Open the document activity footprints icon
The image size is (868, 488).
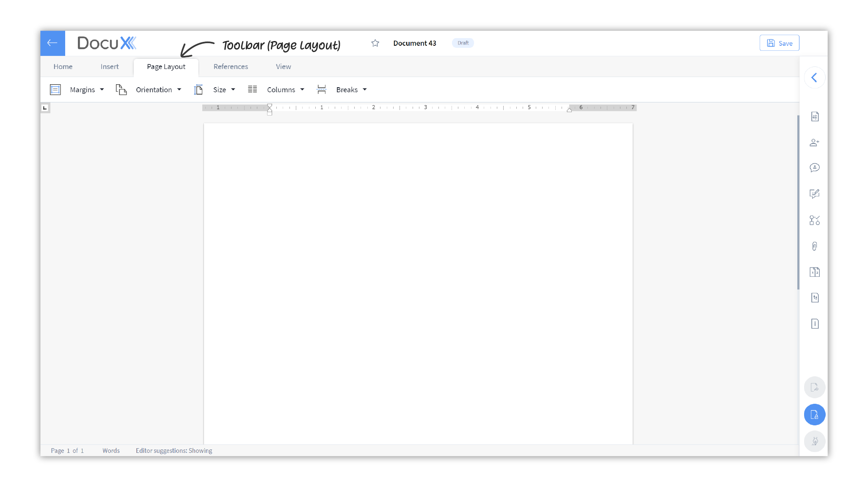click(x=815, y=298)
